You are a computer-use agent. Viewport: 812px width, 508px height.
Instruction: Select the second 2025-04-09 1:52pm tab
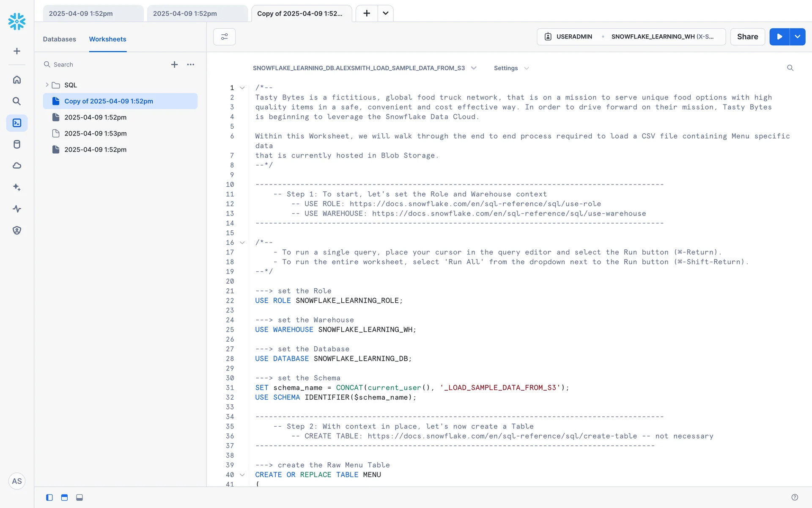(x=197, y=14)
